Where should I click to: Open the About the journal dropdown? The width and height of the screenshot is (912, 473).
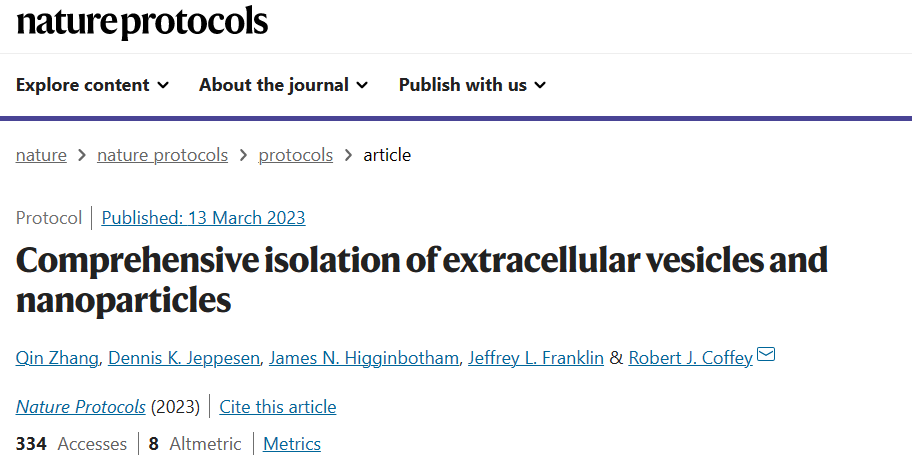pyautogui.click(x=283, y=85)
